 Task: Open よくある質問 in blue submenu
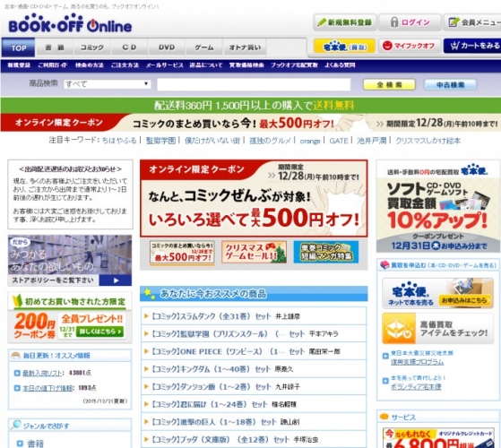(340, 65)
